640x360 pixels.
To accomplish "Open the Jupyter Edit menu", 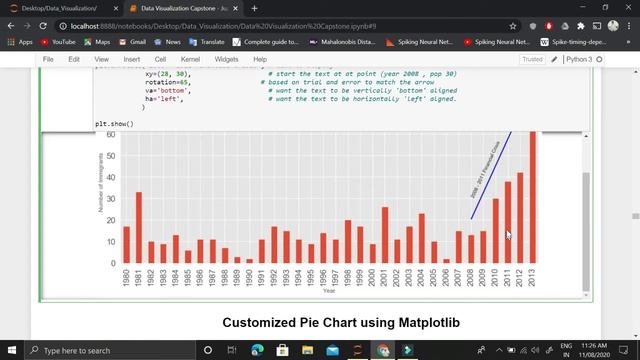I will [x=74, y=59].
